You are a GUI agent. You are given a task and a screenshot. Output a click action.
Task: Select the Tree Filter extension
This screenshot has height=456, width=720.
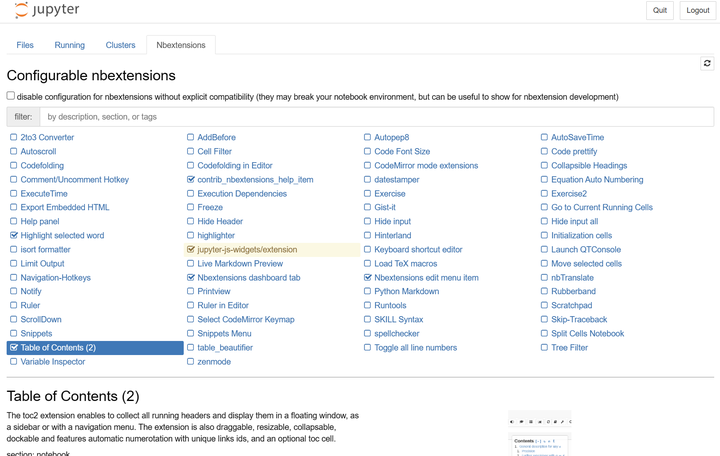click(x=569, y=348)
